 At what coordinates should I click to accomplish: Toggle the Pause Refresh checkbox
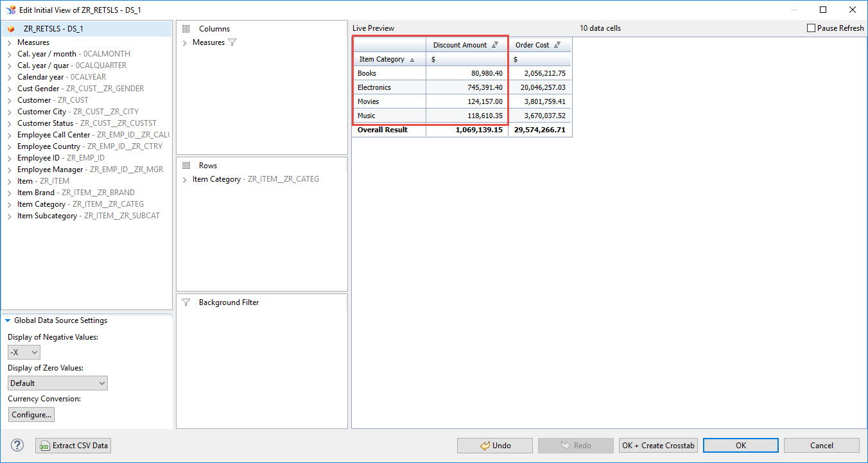(x=811, y=28)
